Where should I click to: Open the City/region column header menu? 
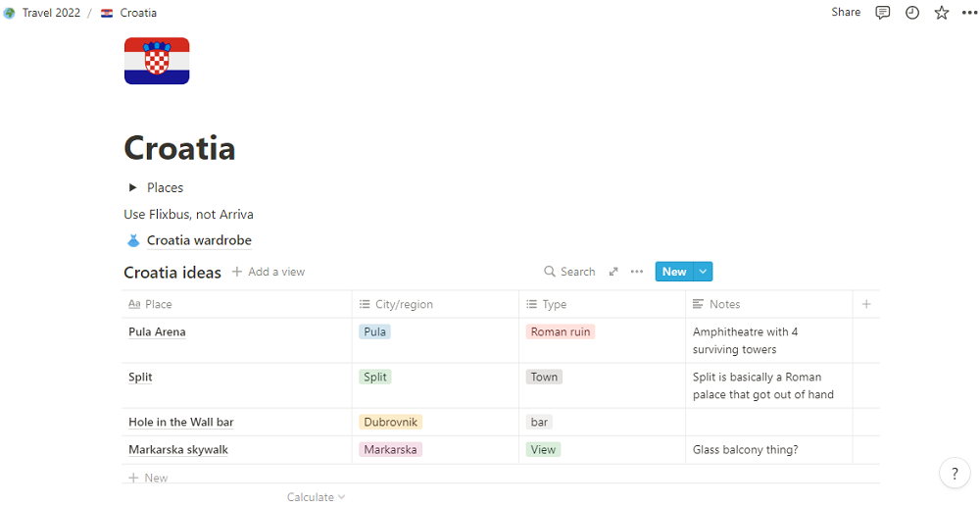404,304
